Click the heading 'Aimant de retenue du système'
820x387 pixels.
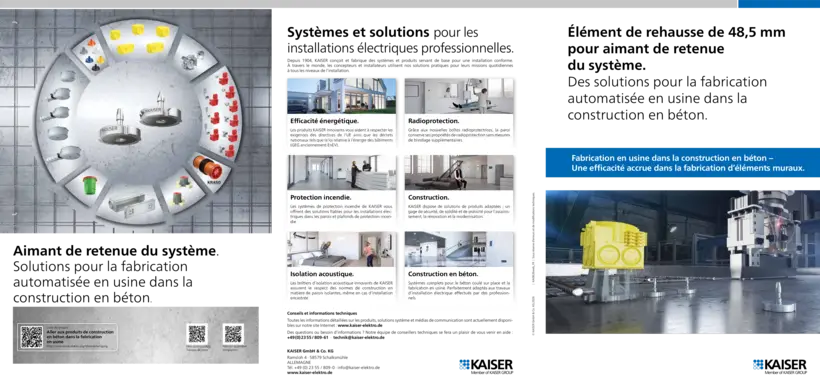(114, 251)
